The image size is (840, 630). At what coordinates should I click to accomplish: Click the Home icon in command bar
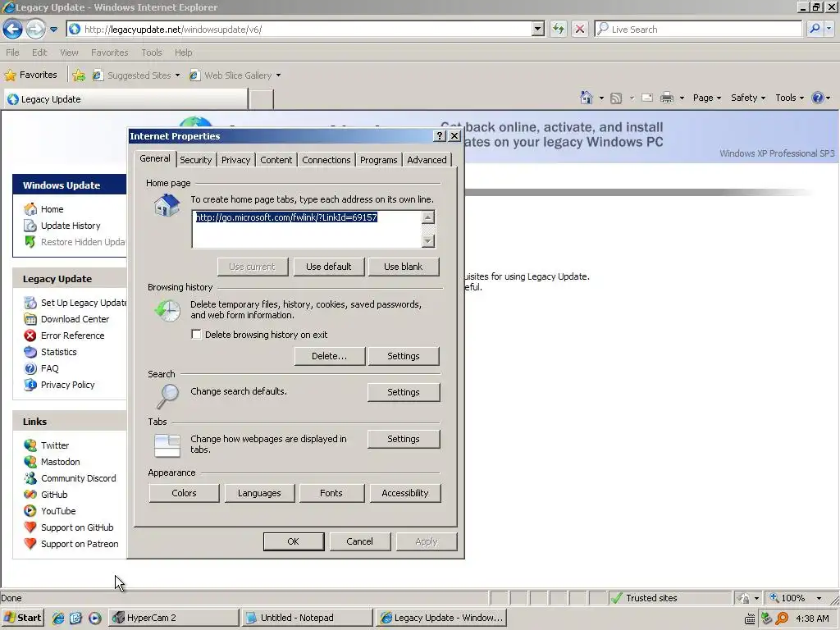click(587, 98)
